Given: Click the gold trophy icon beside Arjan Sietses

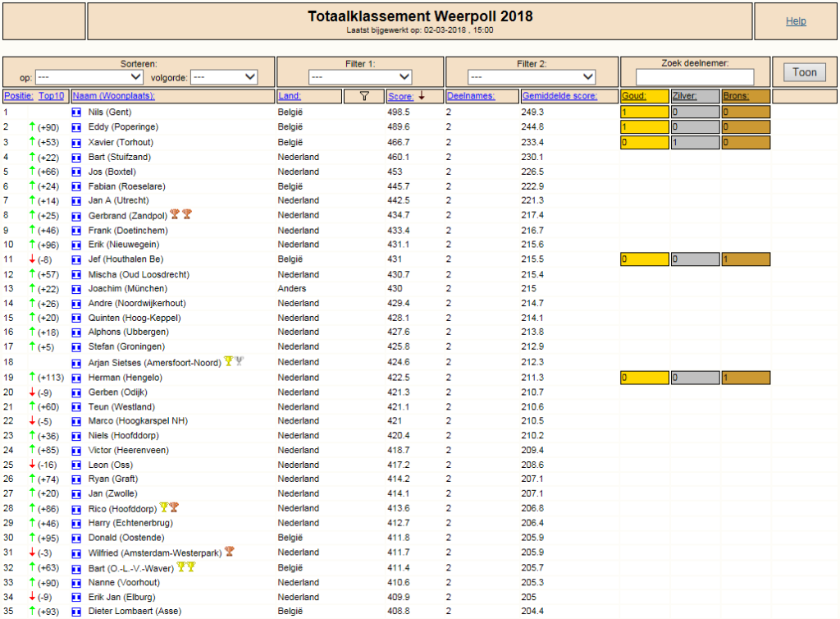Looking at the screenshot, I should click(x=228, y=361).
